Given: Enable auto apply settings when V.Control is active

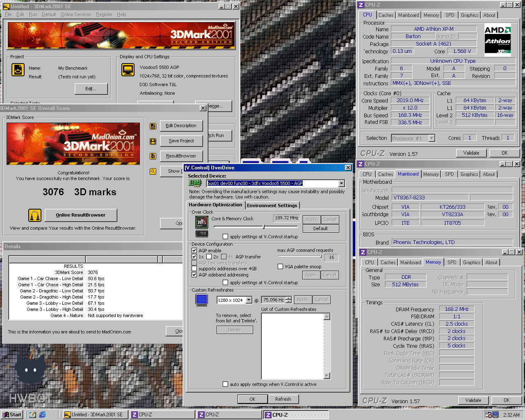Looking at the screenshot, I should point(225,384).
